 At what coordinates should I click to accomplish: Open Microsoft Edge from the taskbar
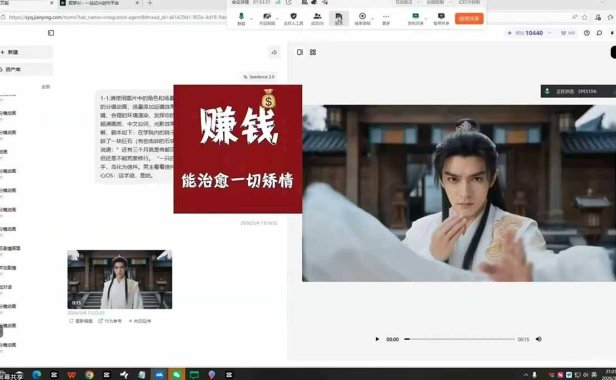pos(37,374)
